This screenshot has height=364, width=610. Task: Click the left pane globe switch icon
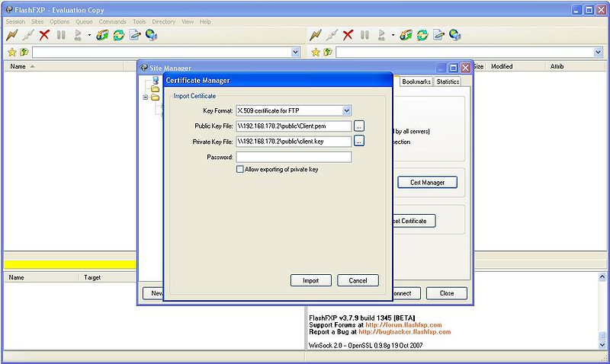coord(152,35)
